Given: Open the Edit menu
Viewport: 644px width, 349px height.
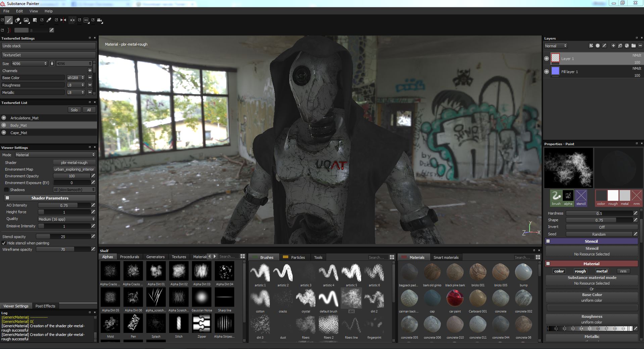Looking at the screenshot, I should click(19, 11).
